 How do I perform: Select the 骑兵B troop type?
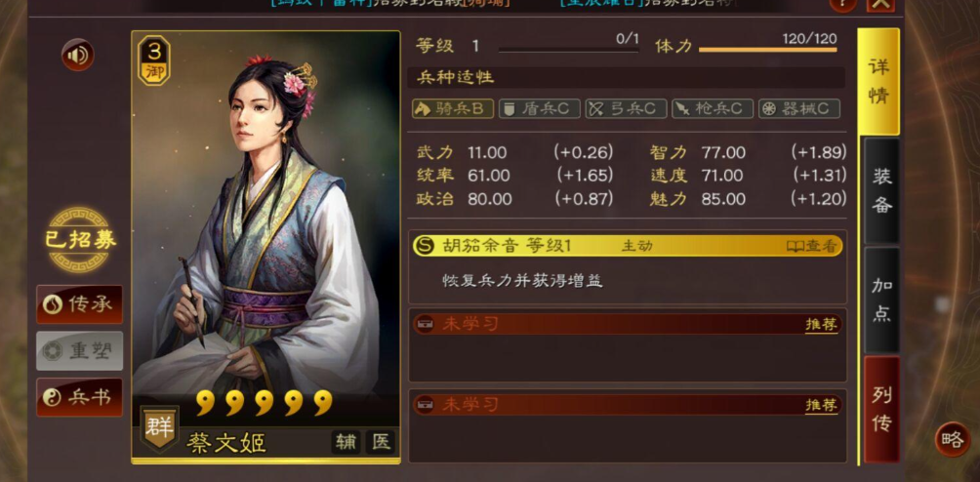(453, 108)
